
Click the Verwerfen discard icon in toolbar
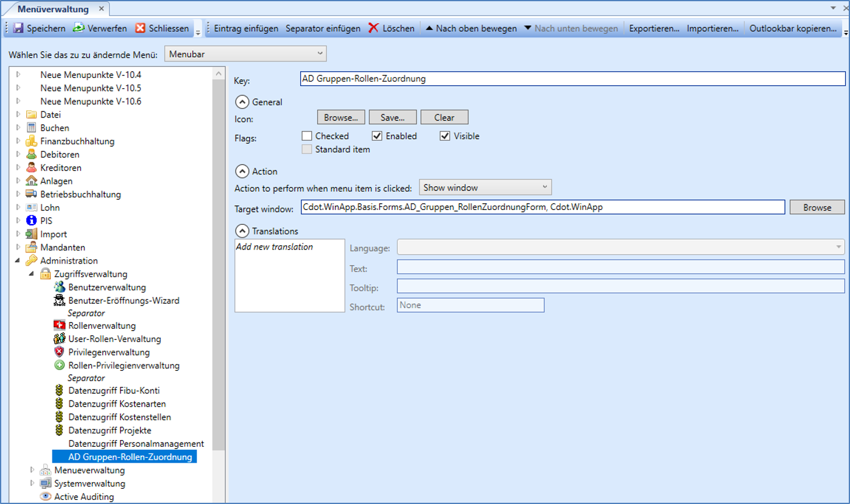point(79,28)
